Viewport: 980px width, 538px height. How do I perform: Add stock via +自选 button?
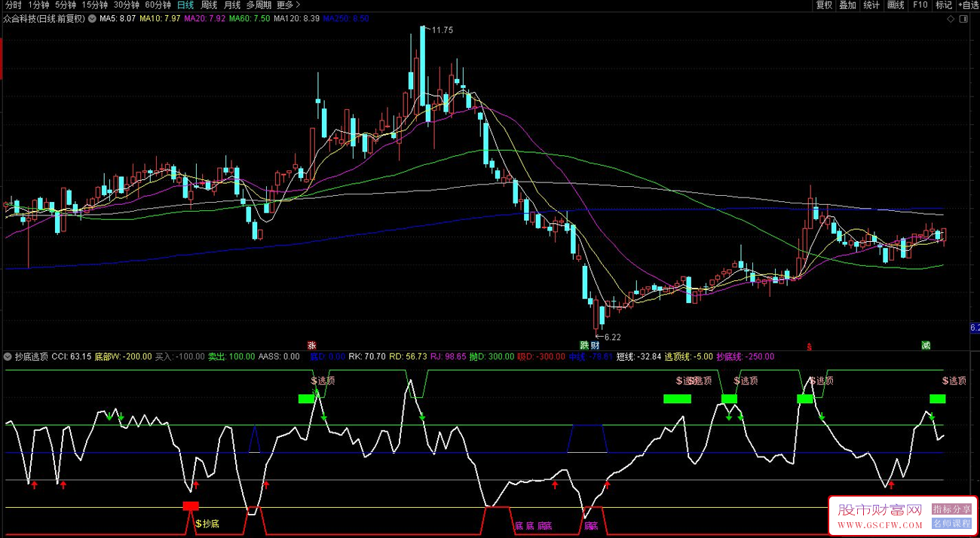click(x=968, y=5)
